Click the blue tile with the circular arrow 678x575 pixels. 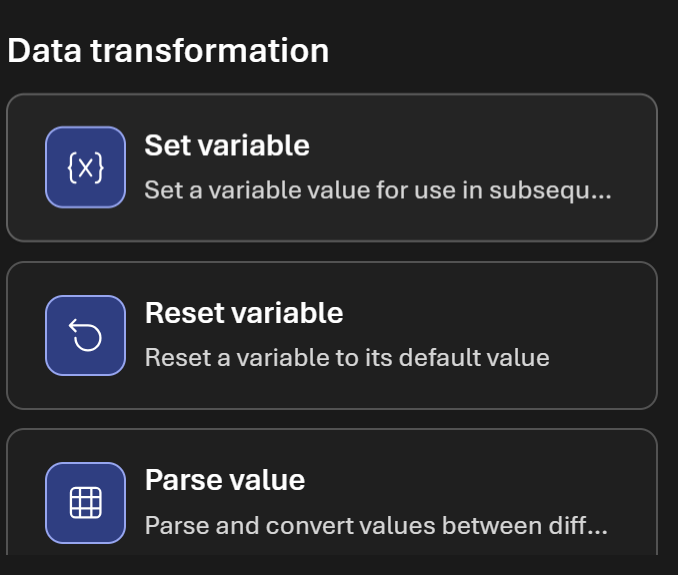(85, 336)
